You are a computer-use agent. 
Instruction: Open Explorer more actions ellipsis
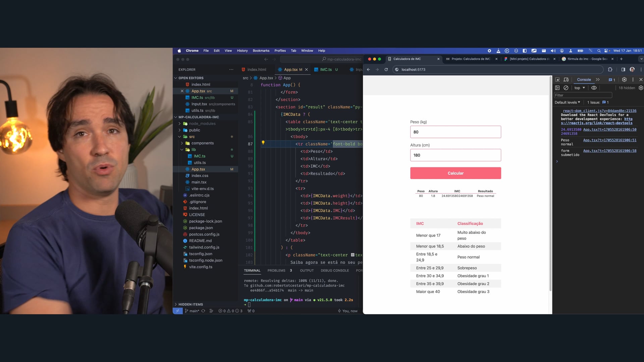coord(231,69)
